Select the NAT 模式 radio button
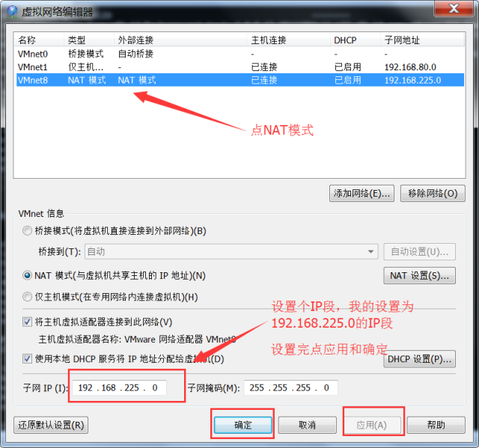This screenshot has height=448, width=479. tap(27, 275)
